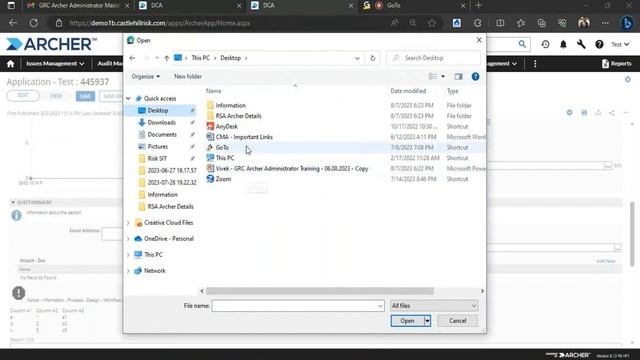This screenshot has height=360, width=640.
Task: Select the Information folder in file list
Action: 231,105
